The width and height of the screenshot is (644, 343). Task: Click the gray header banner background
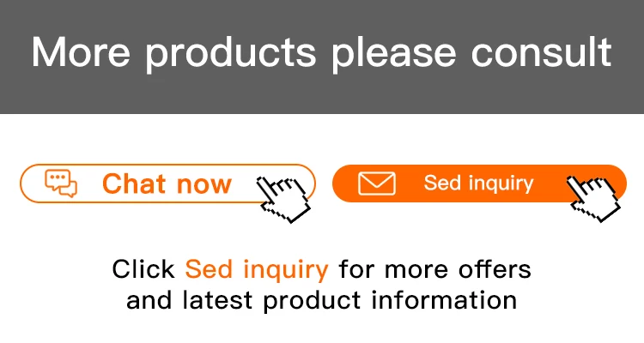pyautogui.click(x=321, y=96)
